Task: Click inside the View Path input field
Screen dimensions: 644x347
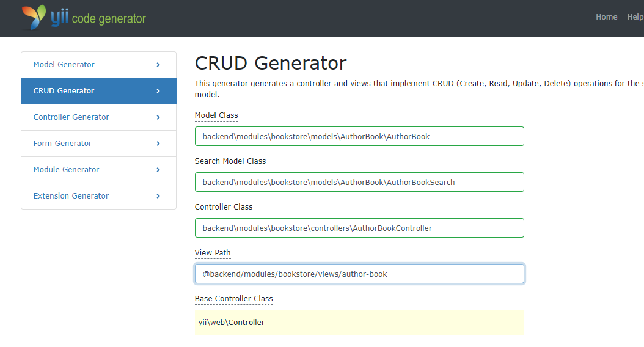Action: [359, 274]
